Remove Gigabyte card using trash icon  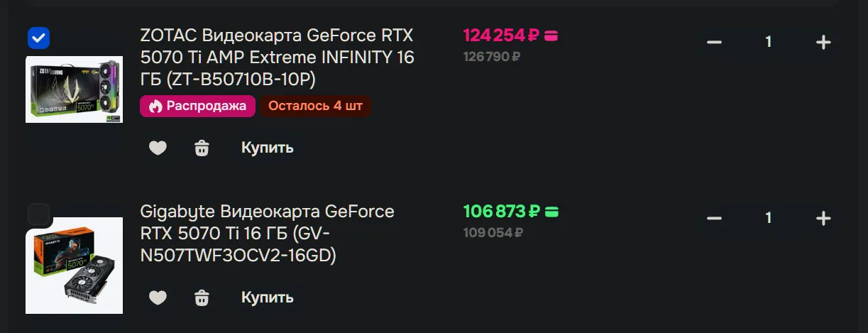[202, 297]
